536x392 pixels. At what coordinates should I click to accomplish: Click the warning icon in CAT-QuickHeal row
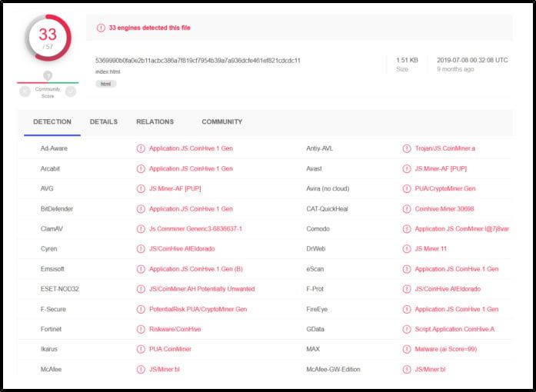pos(407,209)
